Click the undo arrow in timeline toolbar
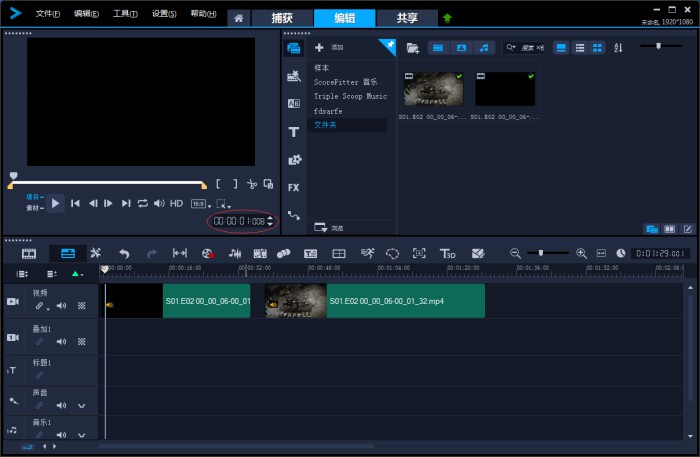The height and width of the screenshot is (457, 700). pos(124,254)
